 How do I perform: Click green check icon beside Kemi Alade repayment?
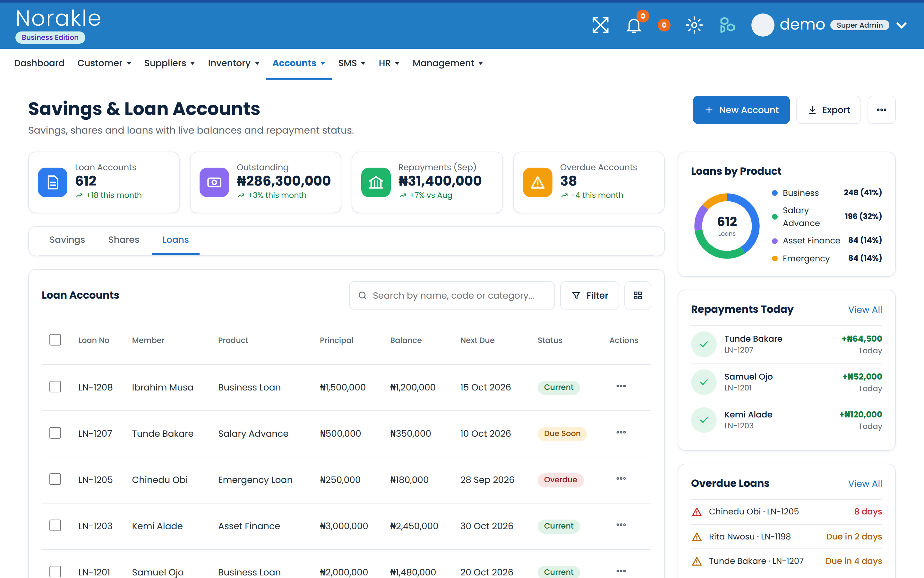click(x=704, y=420)
